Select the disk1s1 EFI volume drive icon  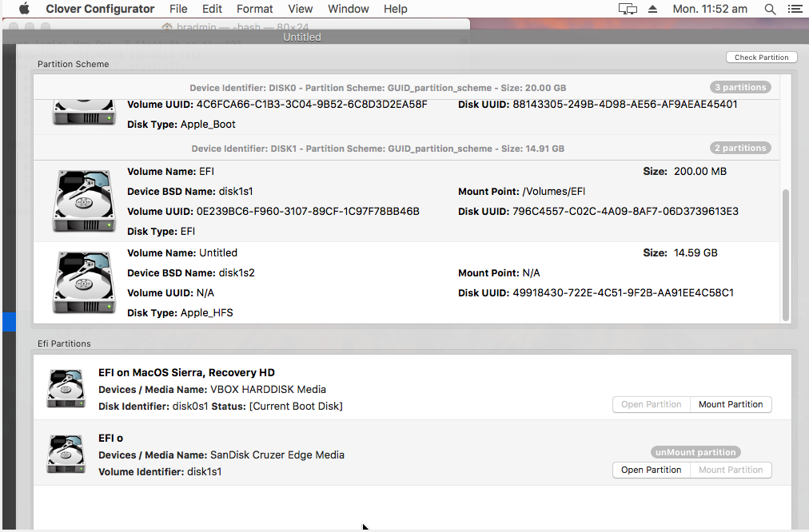coord(84,201)
